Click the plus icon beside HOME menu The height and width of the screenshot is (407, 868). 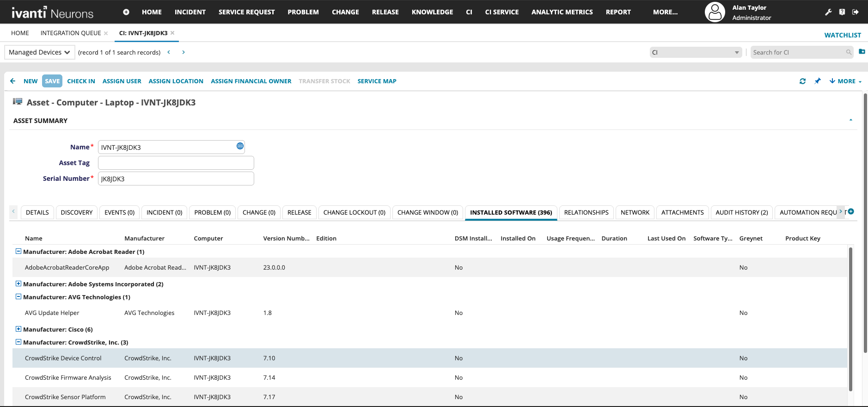126,12
